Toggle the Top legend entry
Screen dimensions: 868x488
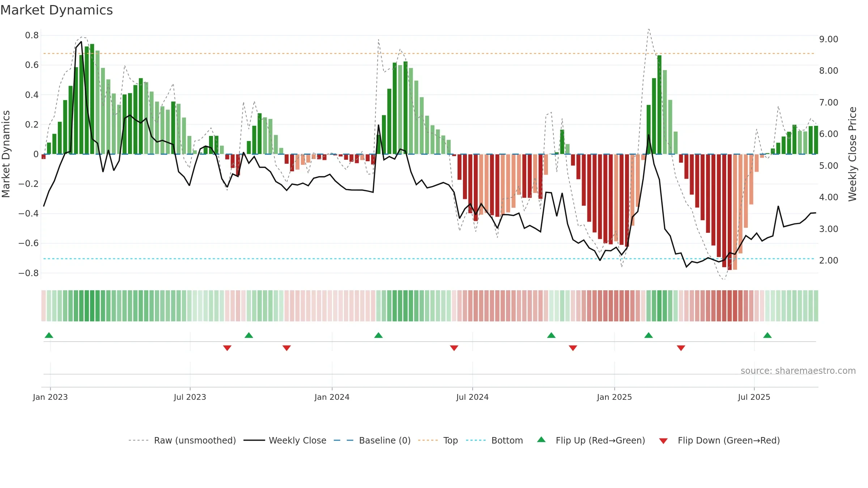coord(438,440)
